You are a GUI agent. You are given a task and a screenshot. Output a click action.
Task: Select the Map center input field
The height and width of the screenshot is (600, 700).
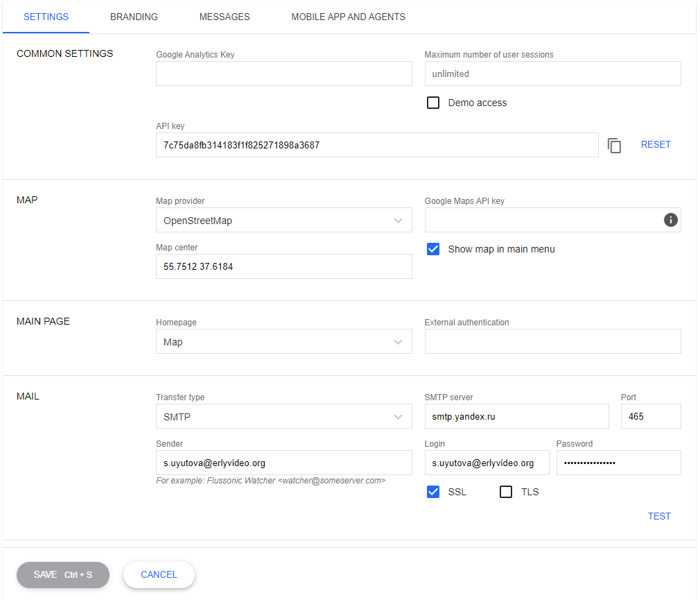tap(283, 266)
